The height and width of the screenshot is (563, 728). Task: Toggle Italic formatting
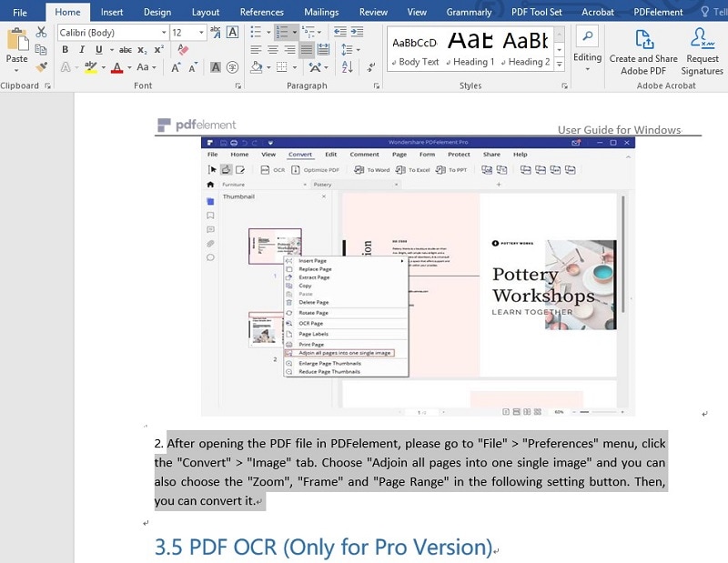point(82,50)
